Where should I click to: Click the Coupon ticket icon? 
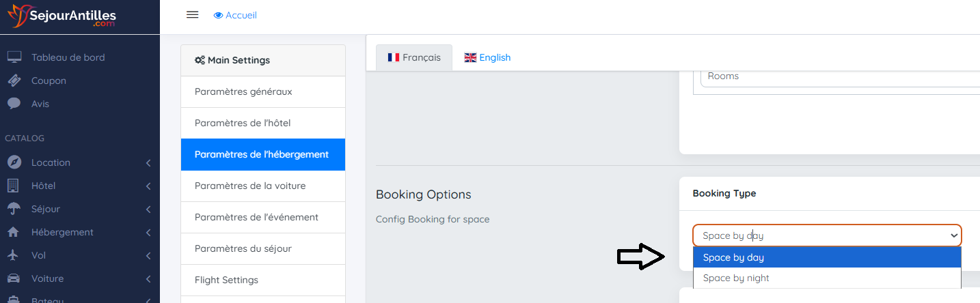click(14, 81)
